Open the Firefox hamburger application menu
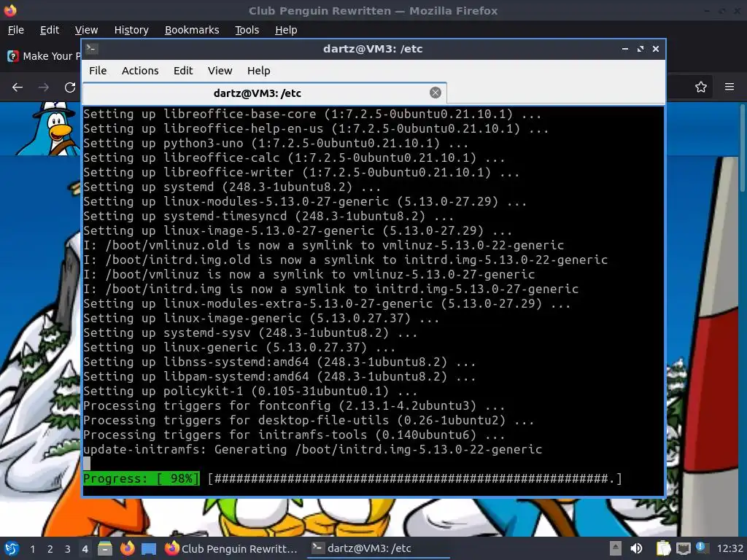Image resolution: width=747 pixels, height=560 pixels. point(729,87)
